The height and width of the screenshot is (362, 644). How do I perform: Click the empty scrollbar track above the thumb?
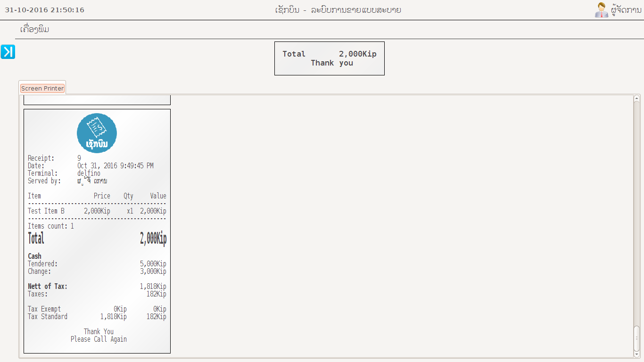pos(637,212)
